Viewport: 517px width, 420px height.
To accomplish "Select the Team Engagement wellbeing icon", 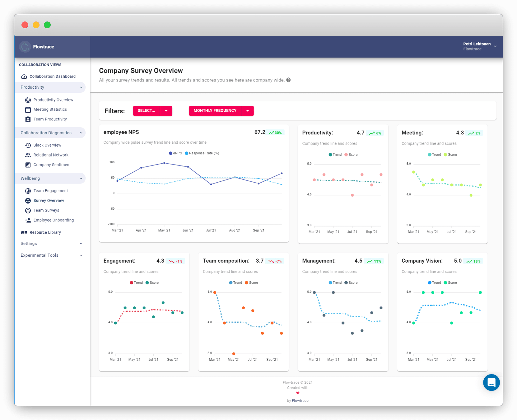I will click(28, 191).
